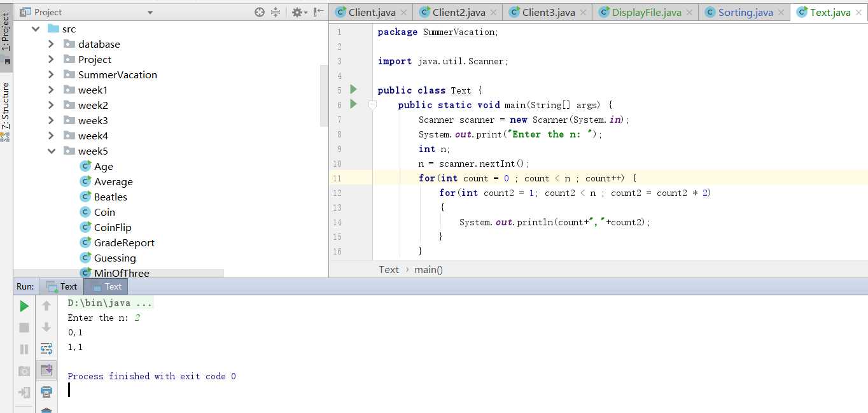This screenshot has height=413, width=868.
Task: Click the D:\bin\java ... command line
Action: (x=110, y=303)
